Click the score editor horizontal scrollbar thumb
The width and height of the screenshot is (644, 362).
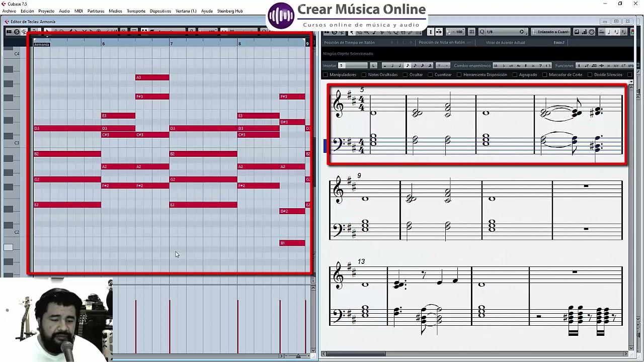[x=357, y=354]
